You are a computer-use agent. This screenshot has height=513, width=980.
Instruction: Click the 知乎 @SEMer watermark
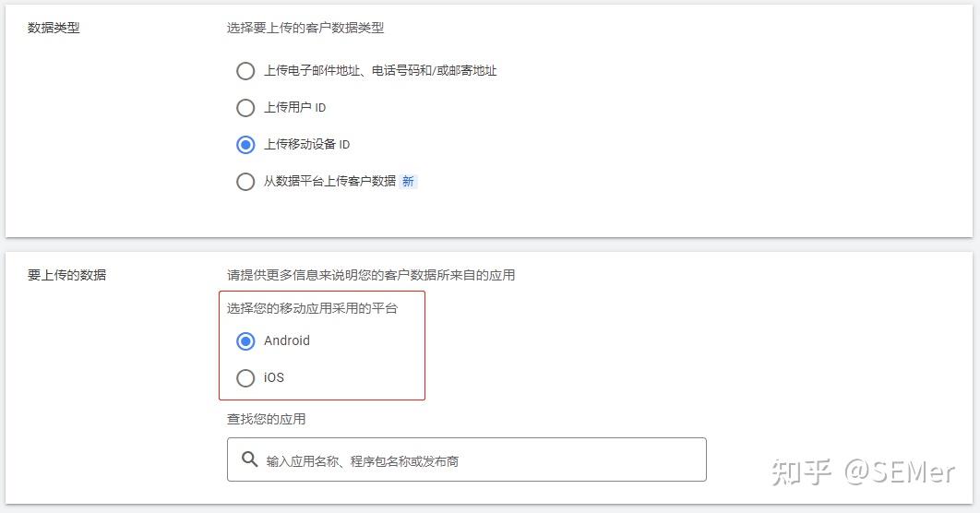click(863, 471)
